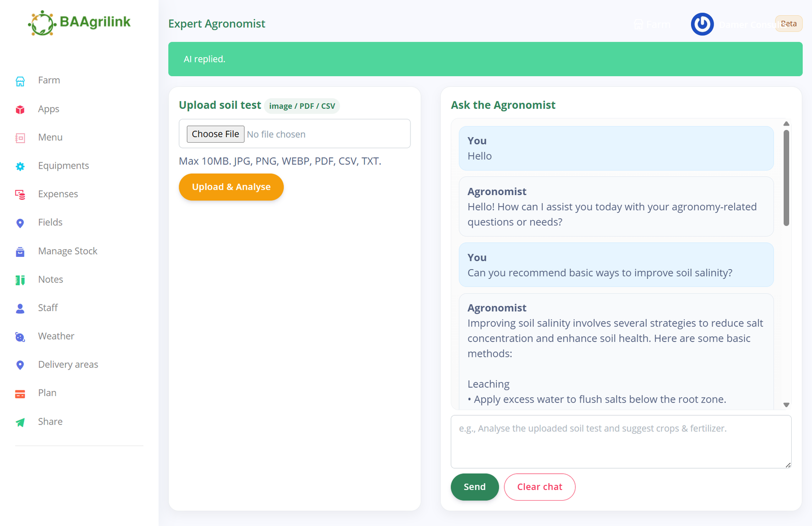
Task: Open the Weather page from sidebar
Action: (56, 336)
